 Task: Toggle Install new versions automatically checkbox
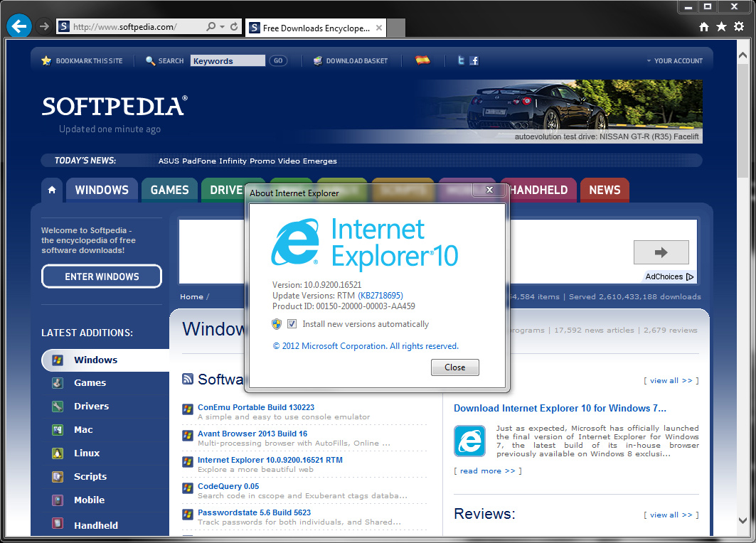(292, 324)
